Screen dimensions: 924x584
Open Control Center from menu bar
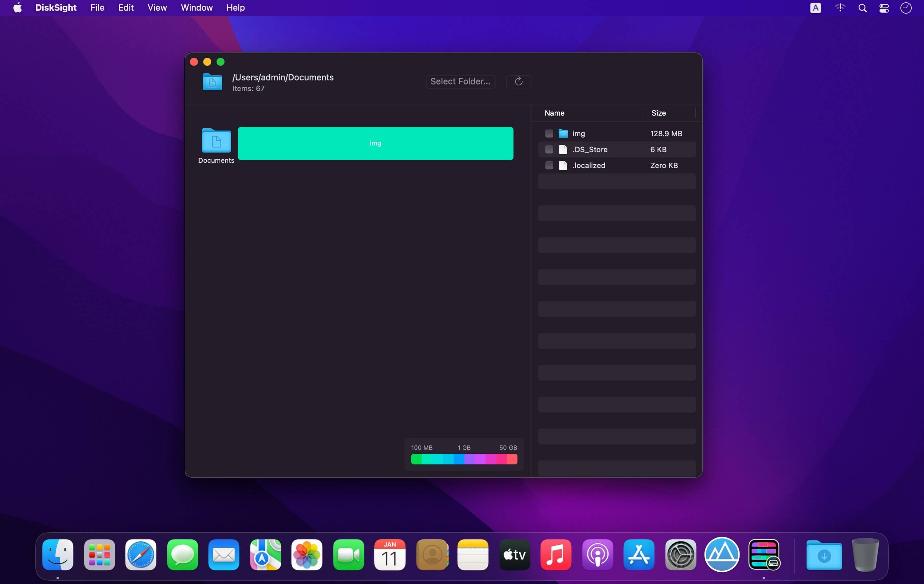point(884,8)
